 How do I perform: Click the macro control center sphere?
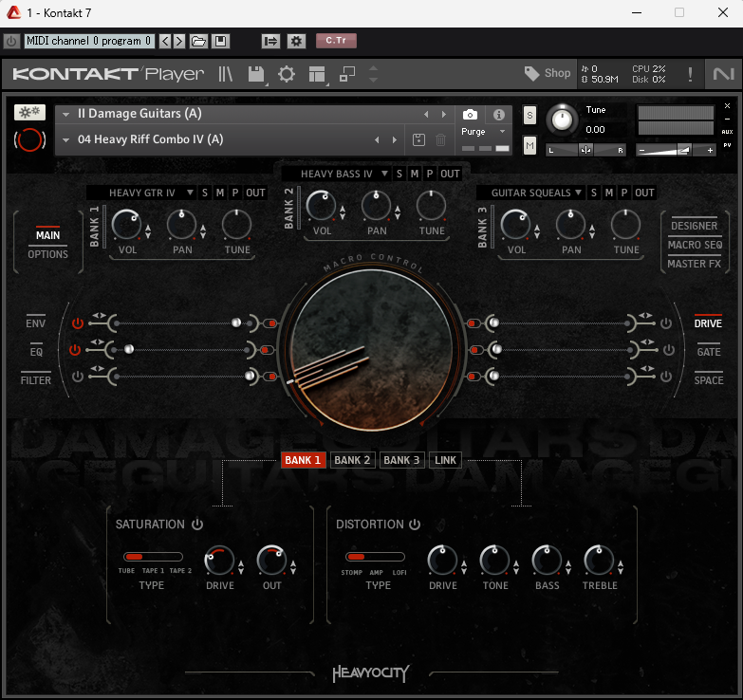(372, 350)
